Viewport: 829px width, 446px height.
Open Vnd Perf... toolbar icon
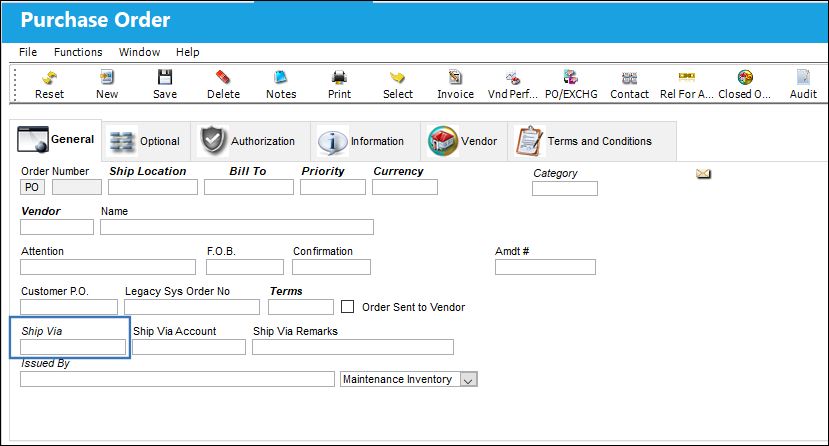[x=512, y=85]
